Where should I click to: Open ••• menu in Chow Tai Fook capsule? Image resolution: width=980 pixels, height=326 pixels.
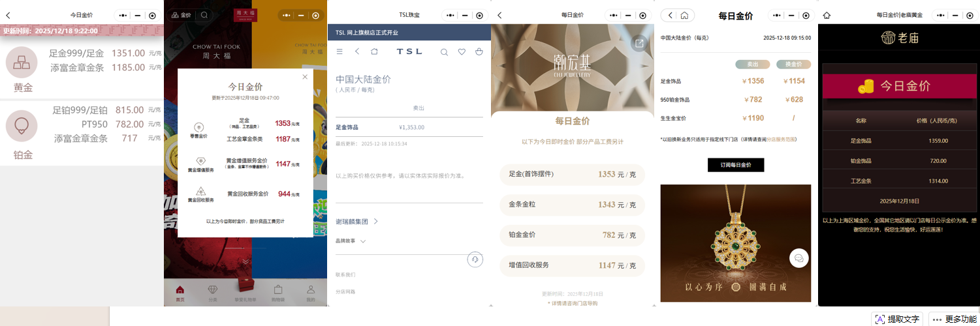pyautogui.click(x=286, y=15)
